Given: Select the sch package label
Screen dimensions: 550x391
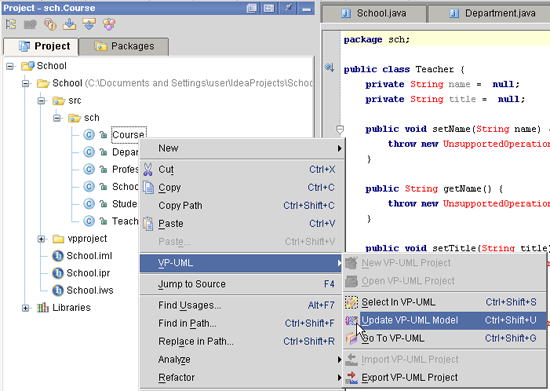Looking at the screenshot, I should pyautogui.click(x=92, y=118).
